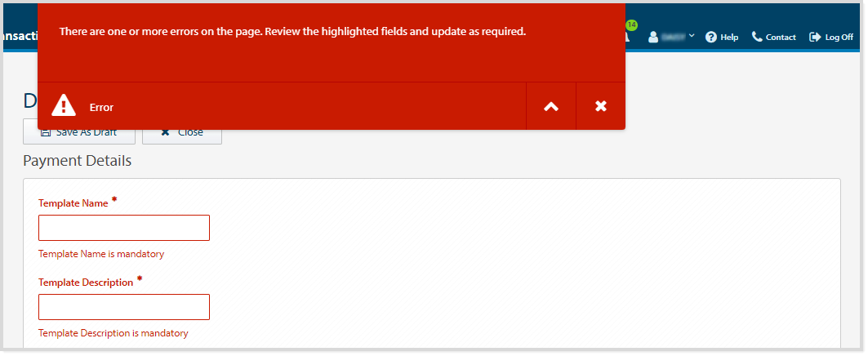Viewport: 868px width, 356px height.
Task: Click the Log Off exit icon
Action: click(x=815, y=37)
